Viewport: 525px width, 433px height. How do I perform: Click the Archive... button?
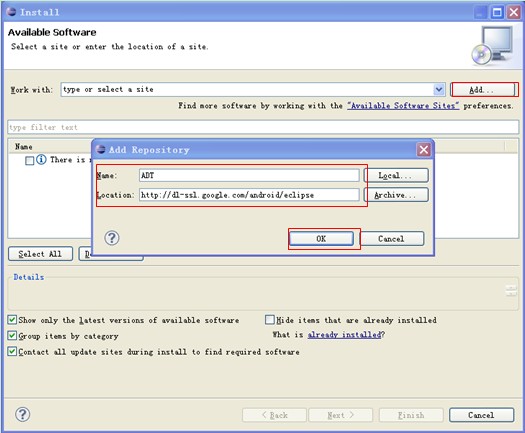(x=396, y=195)
